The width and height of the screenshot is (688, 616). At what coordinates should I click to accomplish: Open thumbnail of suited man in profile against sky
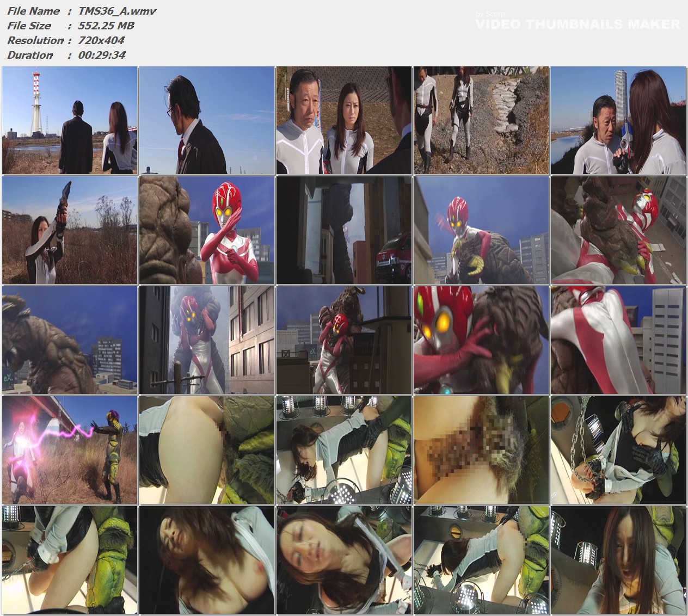207,120
